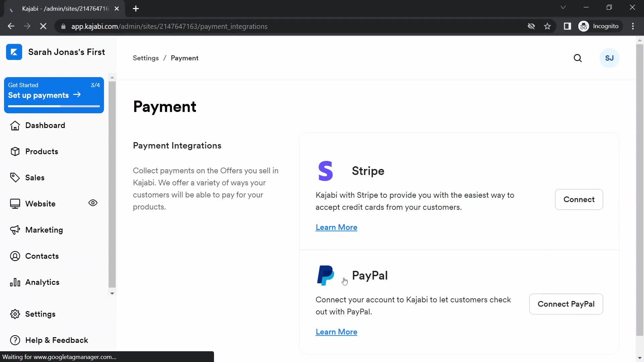The width and height of the screenshot is (644, 362).
Task: Click the Contacts person icon
Action: pos(15,256)
